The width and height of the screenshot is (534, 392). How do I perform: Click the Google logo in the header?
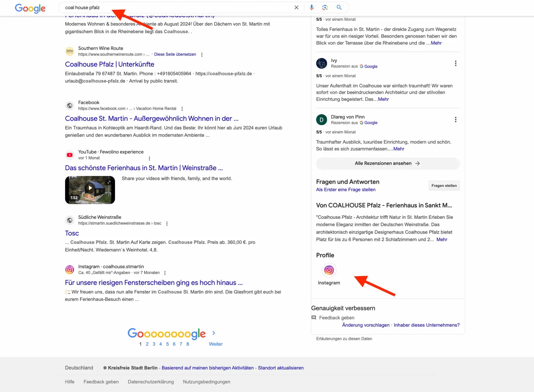[30, 8]
